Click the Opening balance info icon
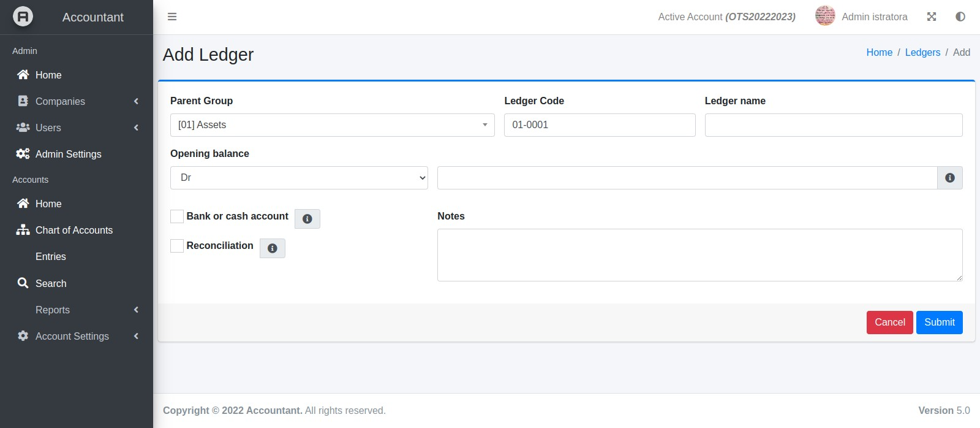 pyautogui.click(x=950, y=178)
